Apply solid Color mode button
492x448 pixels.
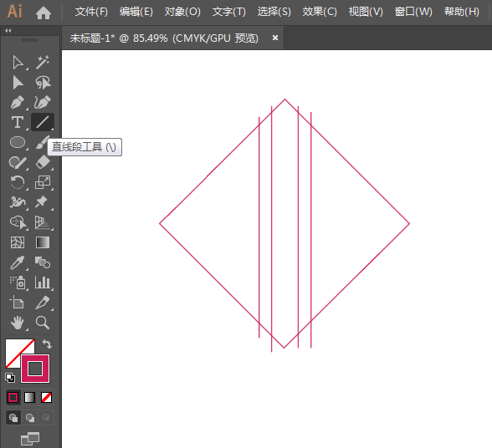click(13, 398)
